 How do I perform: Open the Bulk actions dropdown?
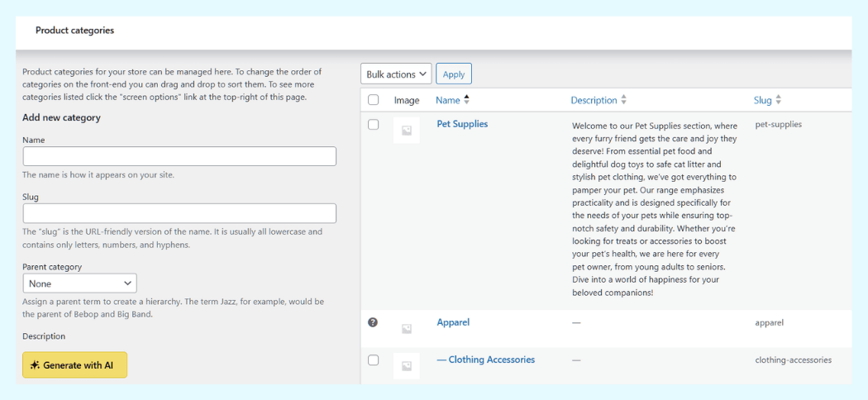tap(396, 74)
